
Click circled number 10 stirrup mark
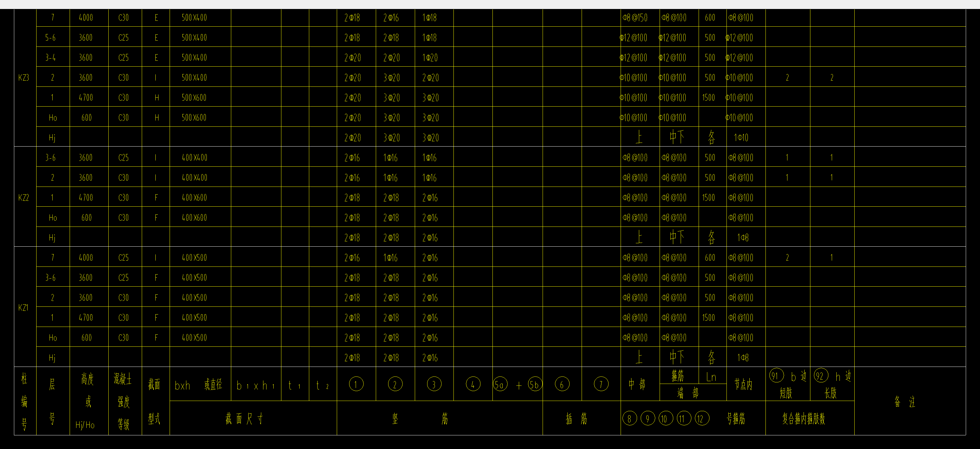[x=666, y=419]
